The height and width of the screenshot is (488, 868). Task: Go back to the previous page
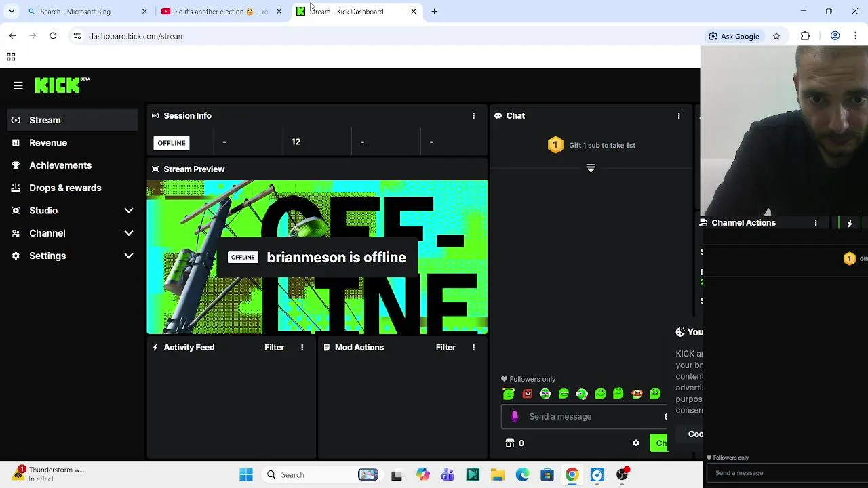12,36
